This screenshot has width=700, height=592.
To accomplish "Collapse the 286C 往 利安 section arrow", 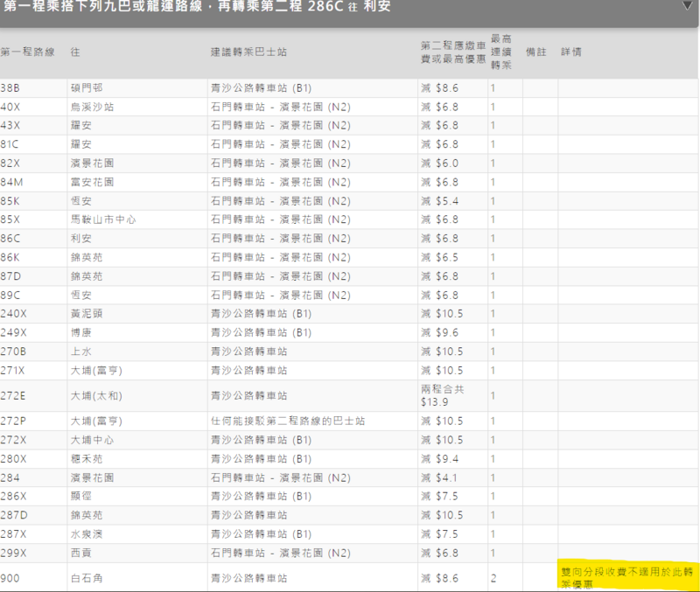I will (x=688, y=6).
